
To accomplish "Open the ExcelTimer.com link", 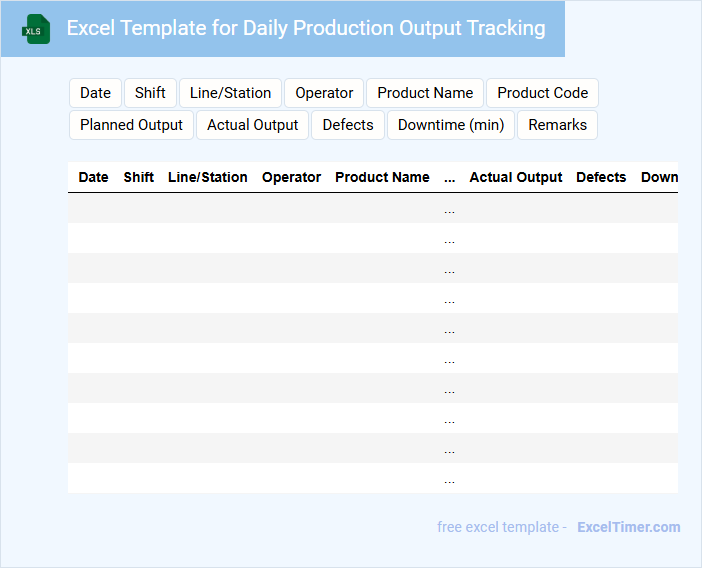I will point(628,527).
